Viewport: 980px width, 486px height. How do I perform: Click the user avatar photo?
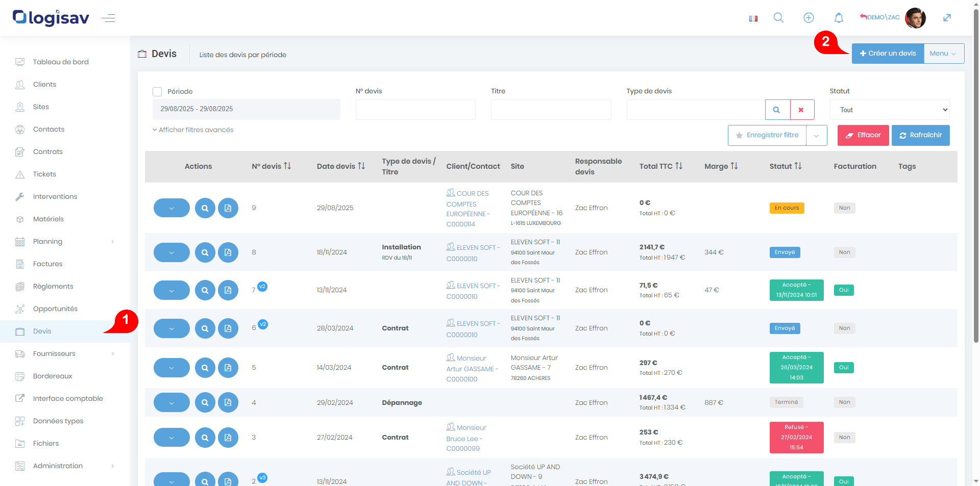pos(915,18)
